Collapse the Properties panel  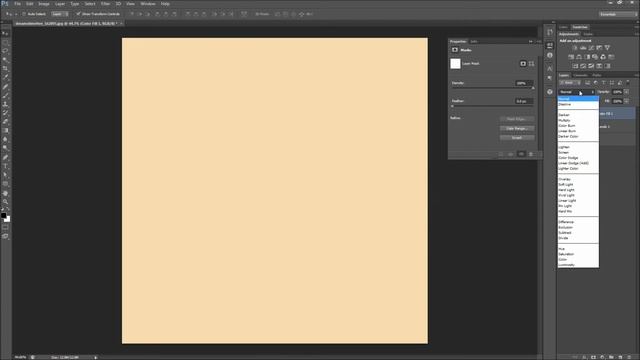tap(531, 41)
